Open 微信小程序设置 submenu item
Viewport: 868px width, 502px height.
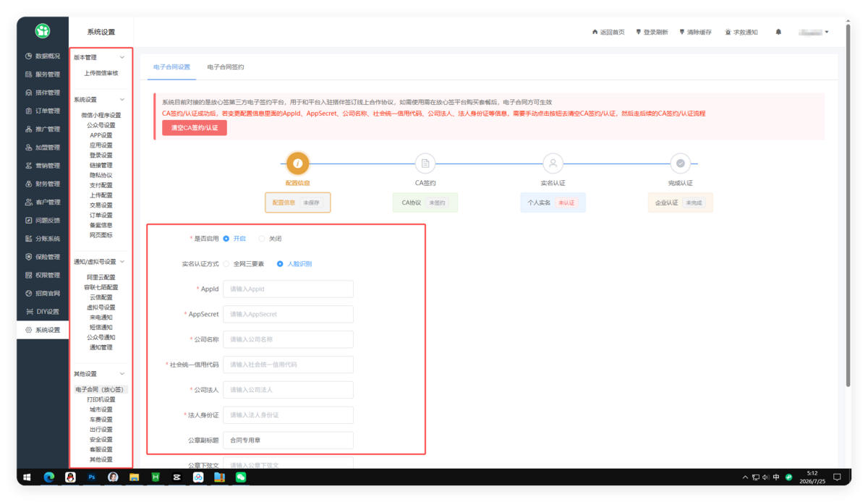coord(101,115)
